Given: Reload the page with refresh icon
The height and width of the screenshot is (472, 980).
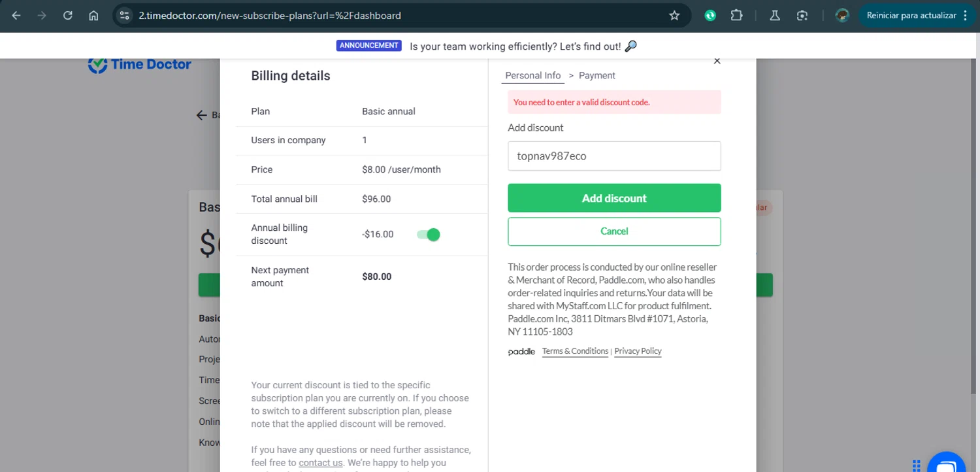Looking at the screenshot, I should (68, 16).
